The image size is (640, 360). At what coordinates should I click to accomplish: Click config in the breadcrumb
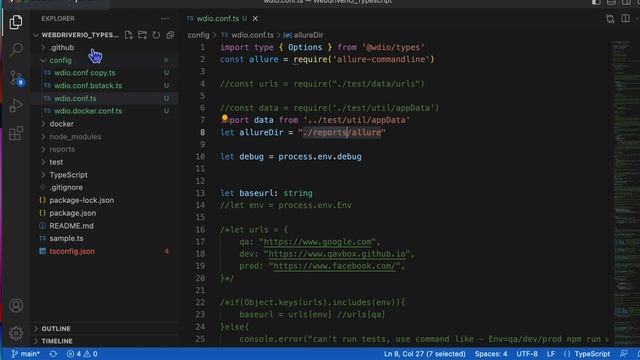198,35
